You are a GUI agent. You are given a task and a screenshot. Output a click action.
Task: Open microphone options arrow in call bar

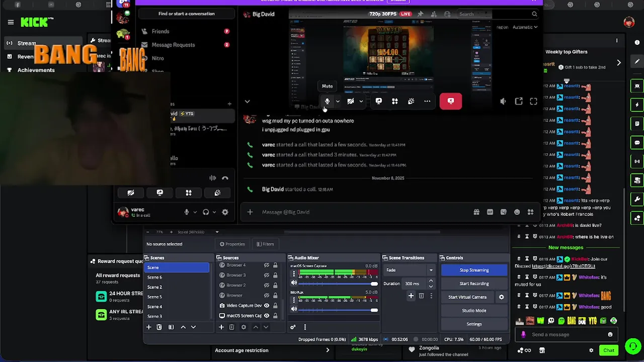pyautogui.click(x=338, y=101)
